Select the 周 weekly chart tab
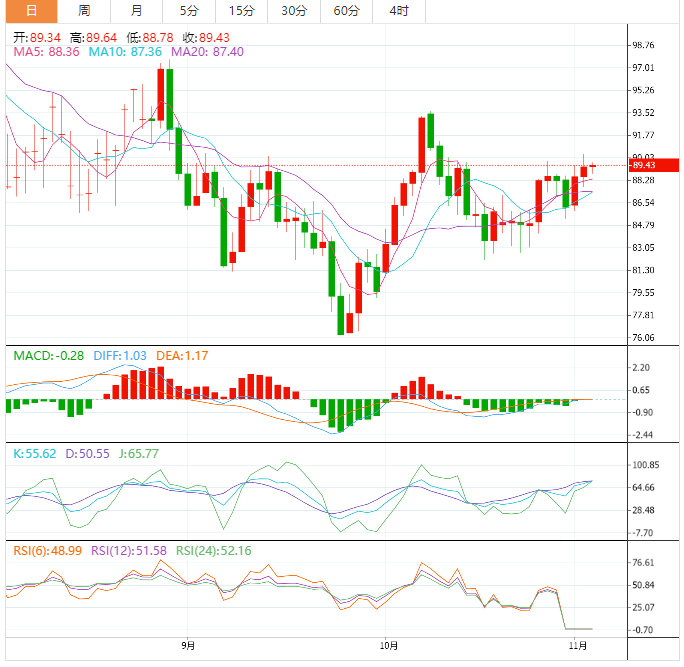 pos(84,11)
